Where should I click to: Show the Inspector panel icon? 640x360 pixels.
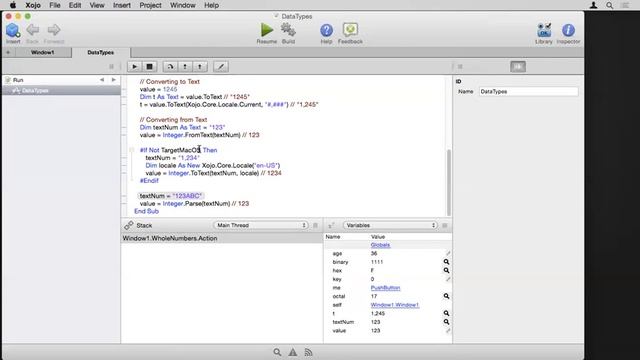point(568,30)
